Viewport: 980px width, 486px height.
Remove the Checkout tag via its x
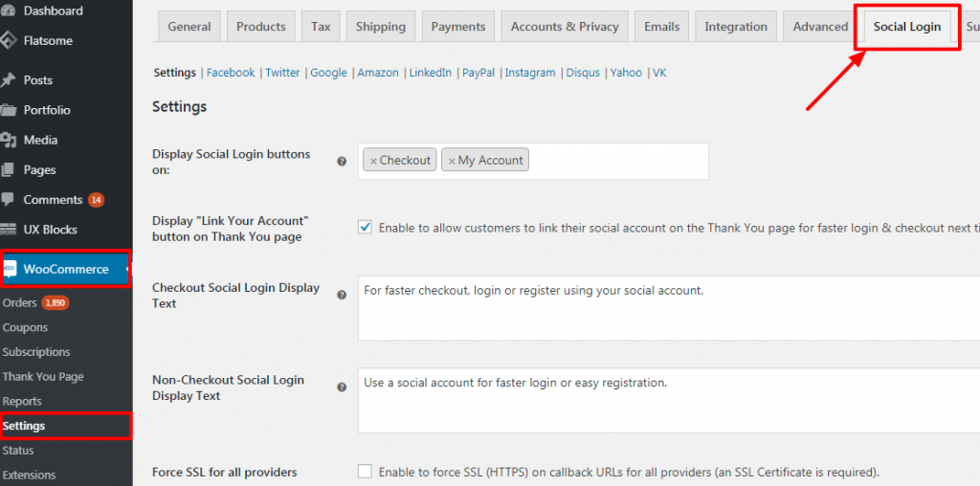(373, 161)
